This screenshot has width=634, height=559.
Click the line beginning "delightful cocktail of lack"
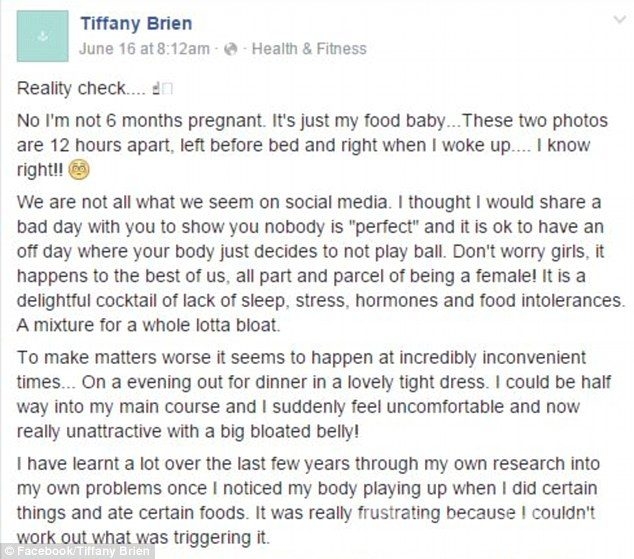tap(321, 301)
